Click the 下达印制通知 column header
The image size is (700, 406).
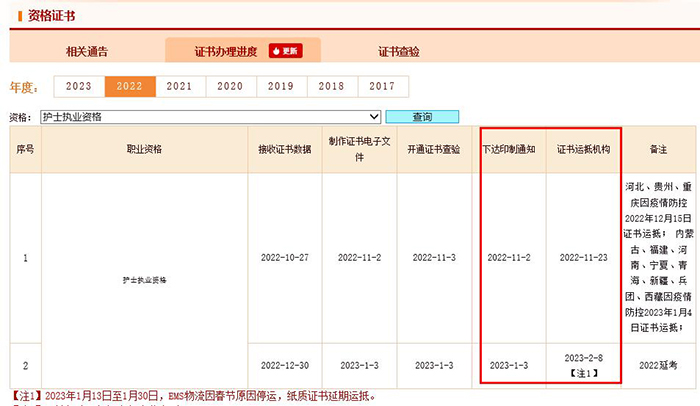point(509,149)
